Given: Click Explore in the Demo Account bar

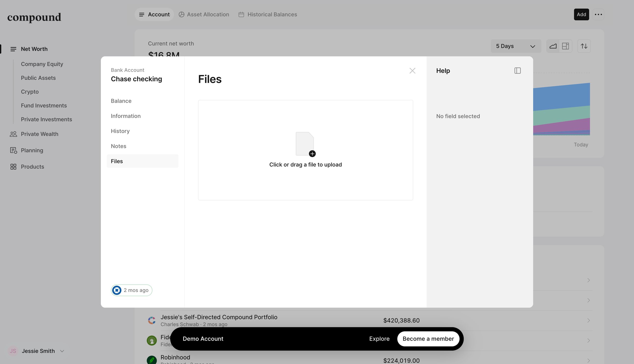Looking at the screenshot, I should [379, 339].
